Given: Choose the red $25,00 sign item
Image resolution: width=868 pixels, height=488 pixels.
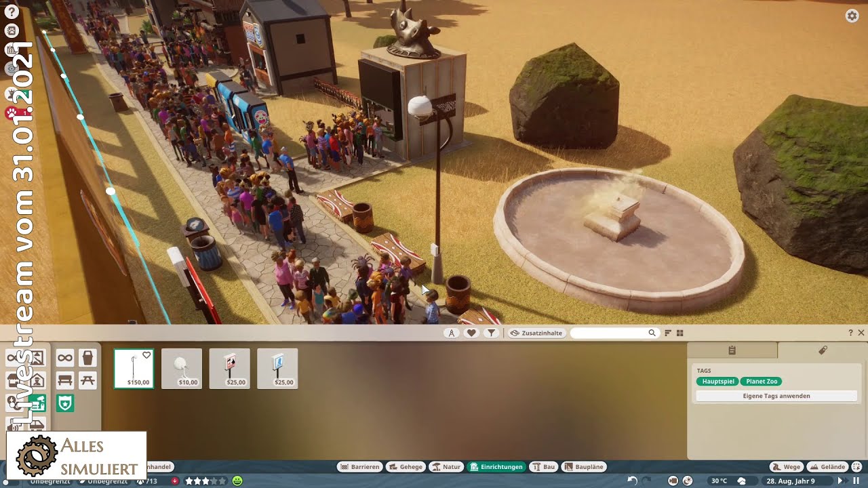Looking at the screenshot, I should [x=230, y=369].
